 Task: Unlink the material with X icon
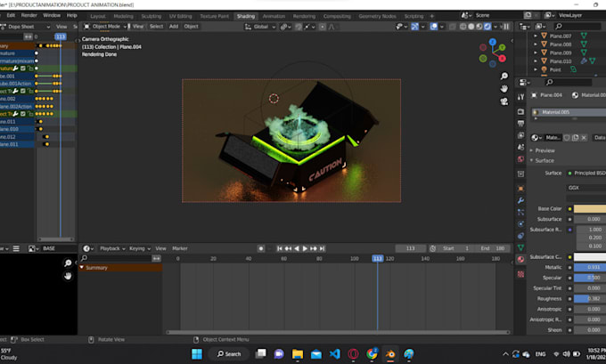click(x=584, y=138)
